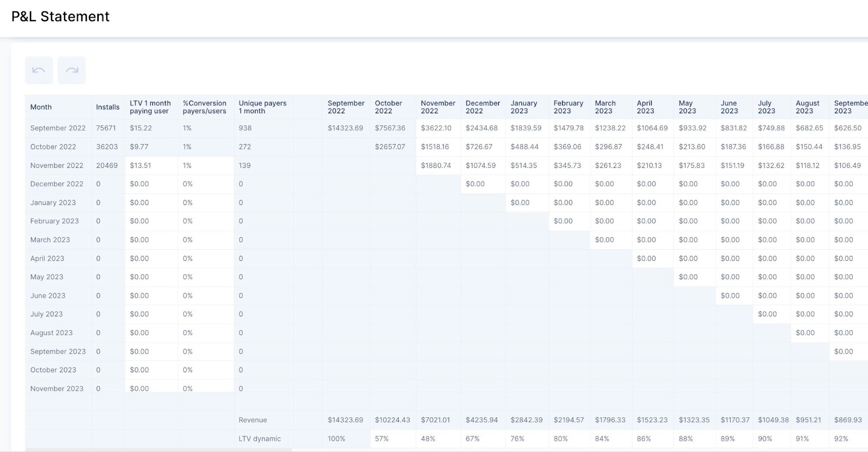Click the redo arrow button

[72, 70]
